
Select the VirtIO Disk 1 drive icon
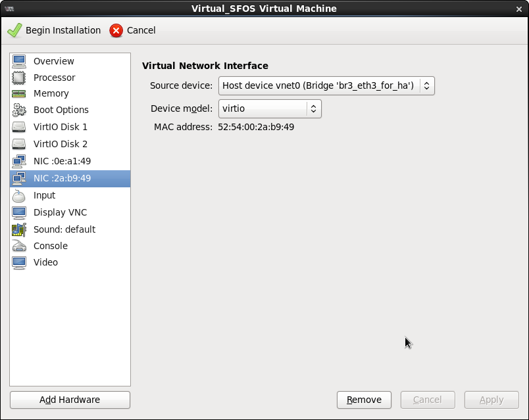point(19,127)
